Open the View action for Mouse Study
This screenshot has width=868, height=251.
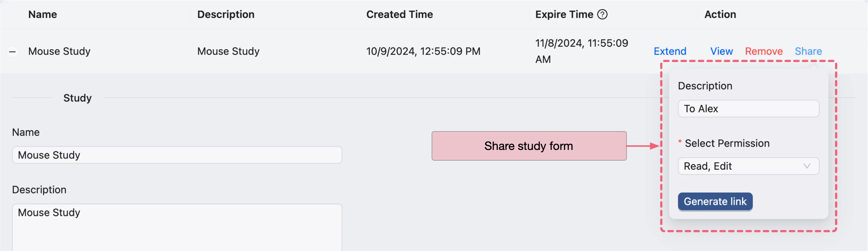(x=721, y=51)
